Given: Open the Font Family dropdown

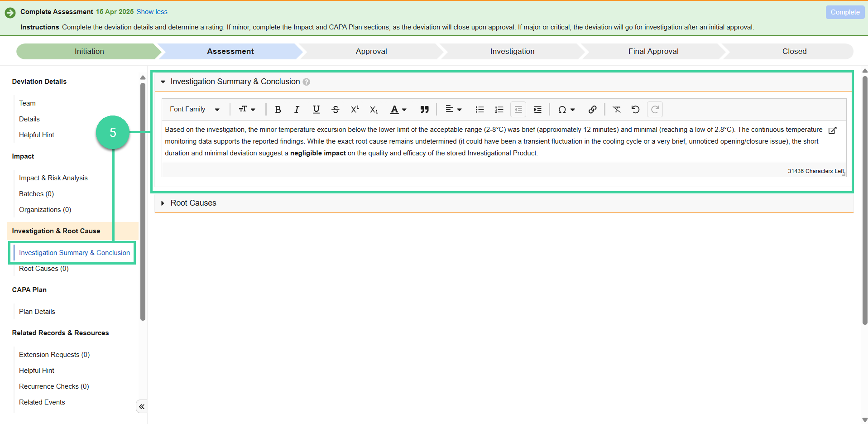Looking at the screenshot, I should (x=195, y=110).
